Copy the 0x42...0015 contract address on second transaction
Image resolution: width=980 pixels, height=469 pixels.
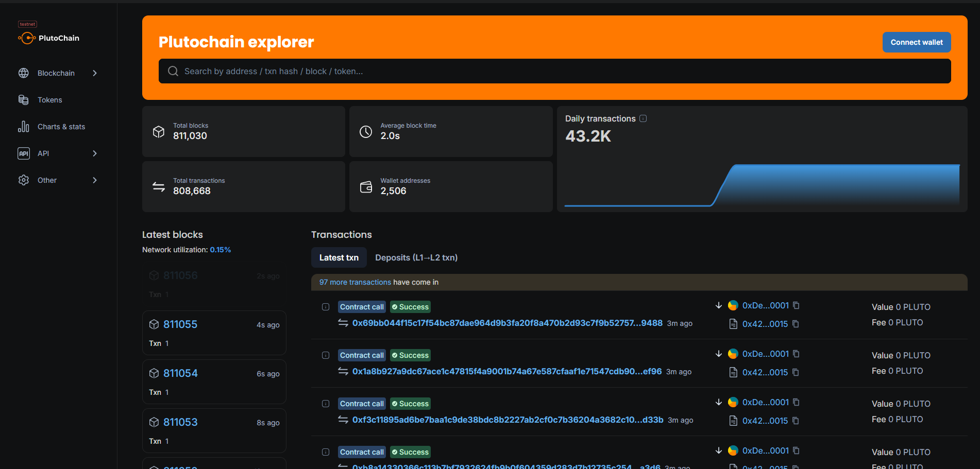point(796,372)
